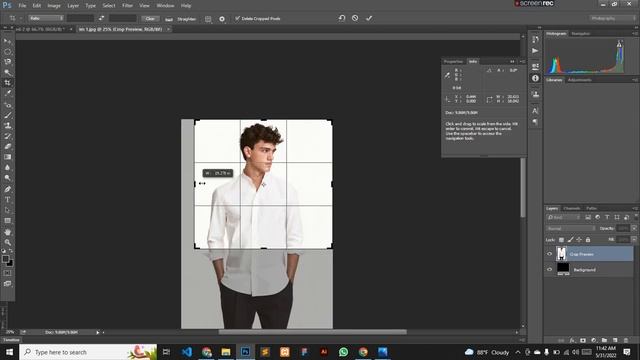
Task: Select the Quick Selection tool
Action: tap(7, 72)
